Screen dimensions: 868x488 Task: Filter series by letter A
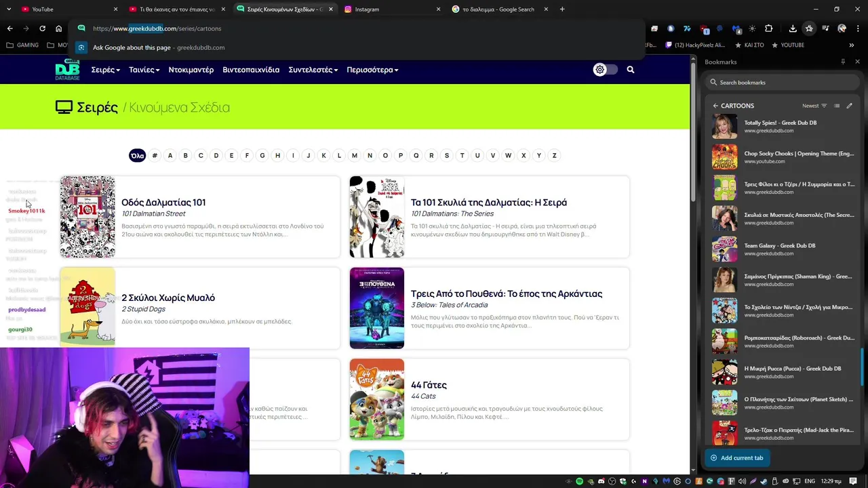170,155
